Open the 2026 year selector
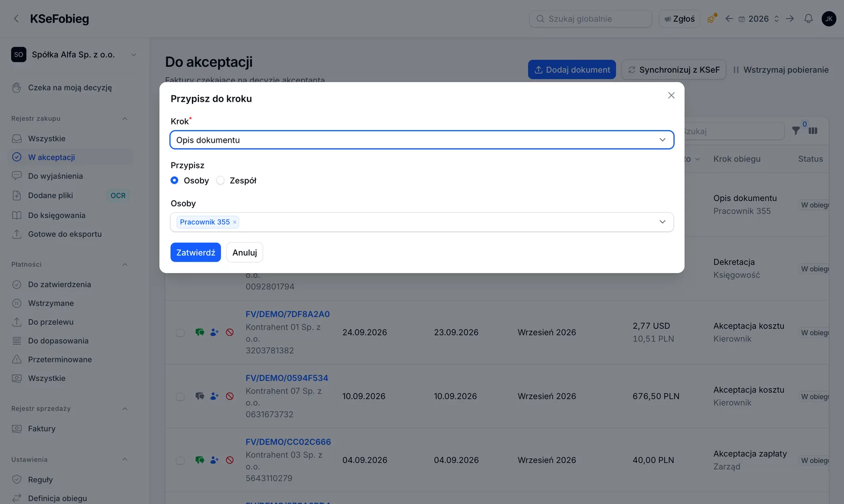Image resolution: width=844 pixels, height=504 pixels. click(759, 19)
